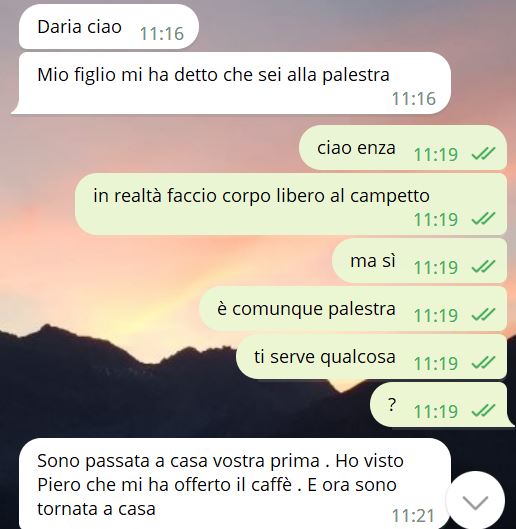The image size is (516, 529).
Task: Click the read ticks beside 'è comunque palestra'
Action: (483, 314)
